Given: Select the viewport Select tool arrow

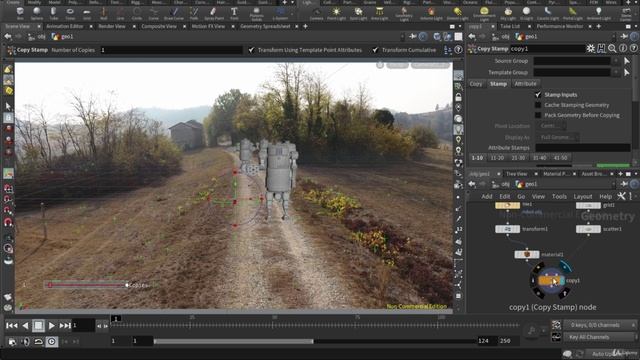Looking at the screenshot, I should (x=8, y=107).
